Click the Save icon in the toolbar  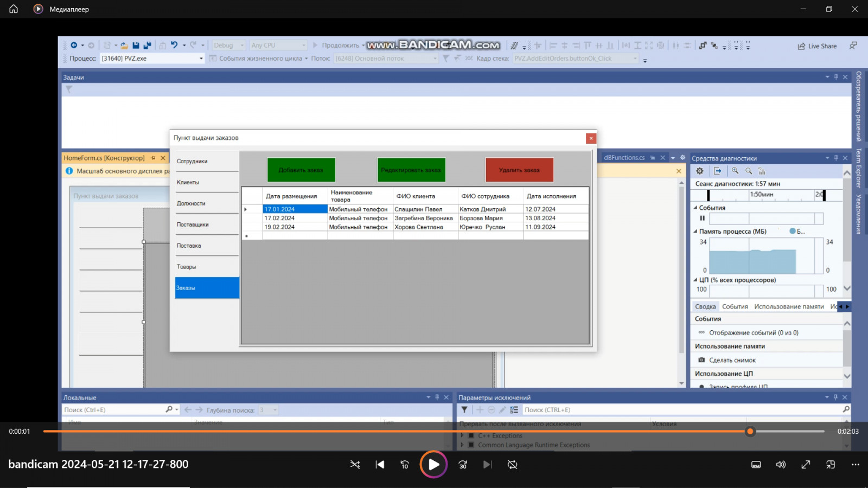pos(136,46)
